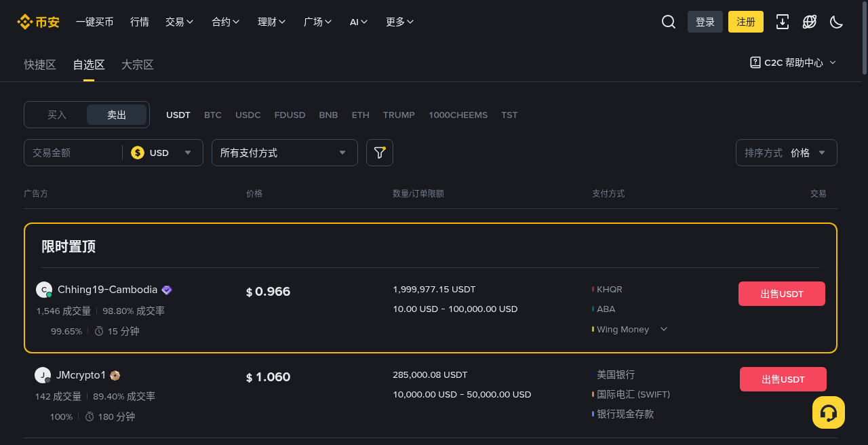
Task: Select the BTC coin tab
Action: [x=213, y=115]
